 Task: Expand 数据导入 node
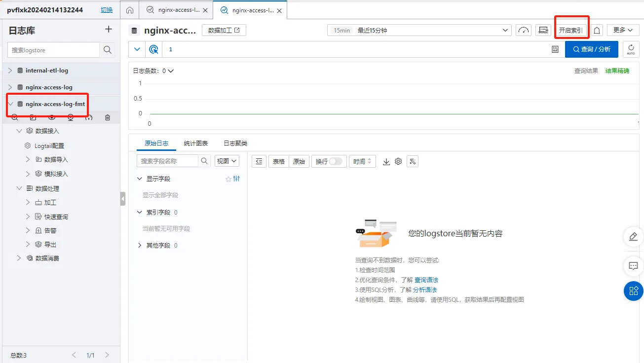click(28, 160)
